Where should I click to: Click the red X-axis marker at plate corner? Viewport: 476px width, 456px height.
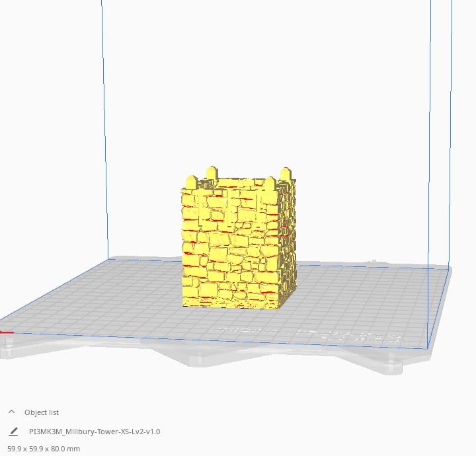click(7, 332)
